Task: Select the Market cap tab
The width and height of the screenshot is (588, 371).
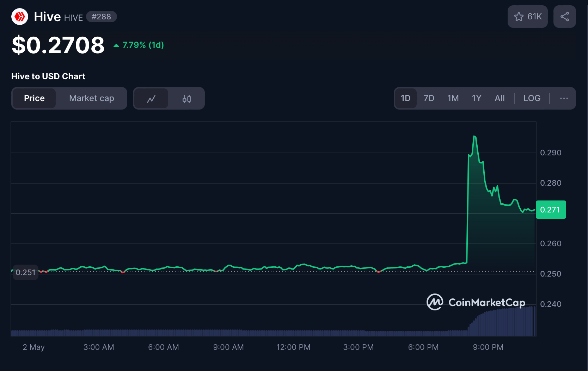Action: (x=92, y=98)
